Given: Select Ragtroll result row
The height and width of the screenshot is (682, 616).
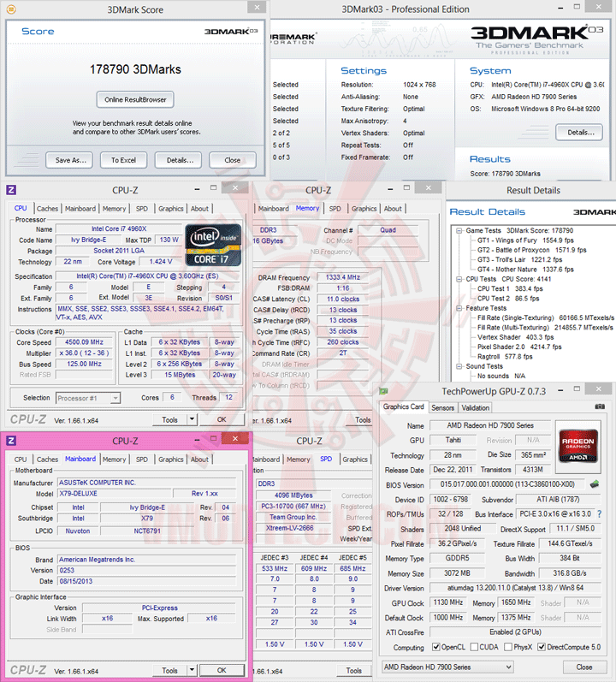Looking at the screenshot, I should [x=505, y=357].
